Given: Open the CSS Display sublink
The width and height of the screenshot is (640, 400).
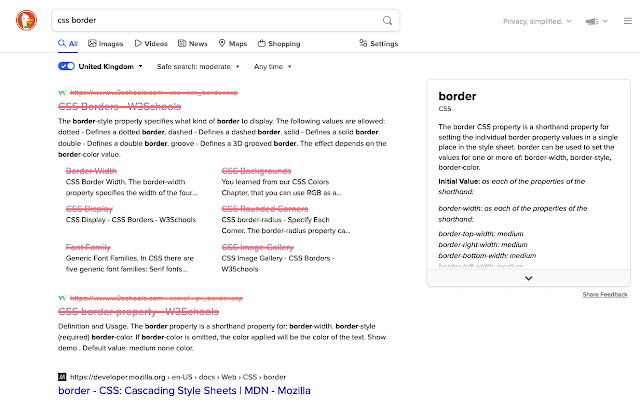Looking at the screenshot, I should [89, 209].
